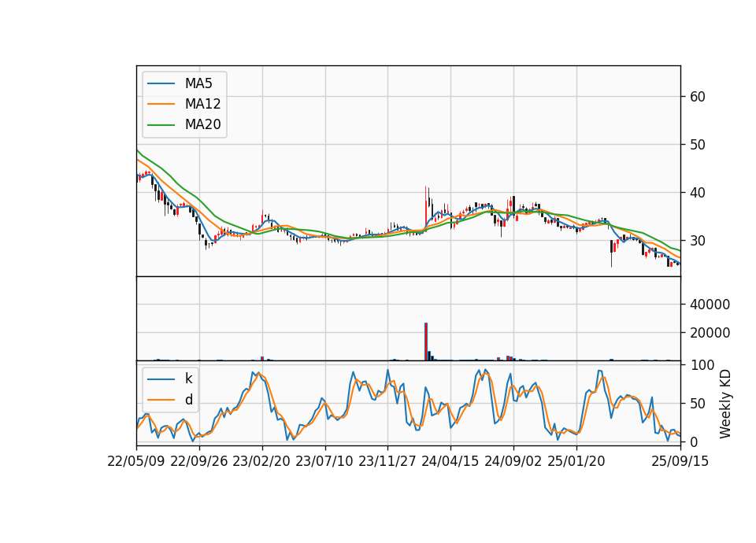
Task: Click the MA5 legend label
Action: pos(198,83)
